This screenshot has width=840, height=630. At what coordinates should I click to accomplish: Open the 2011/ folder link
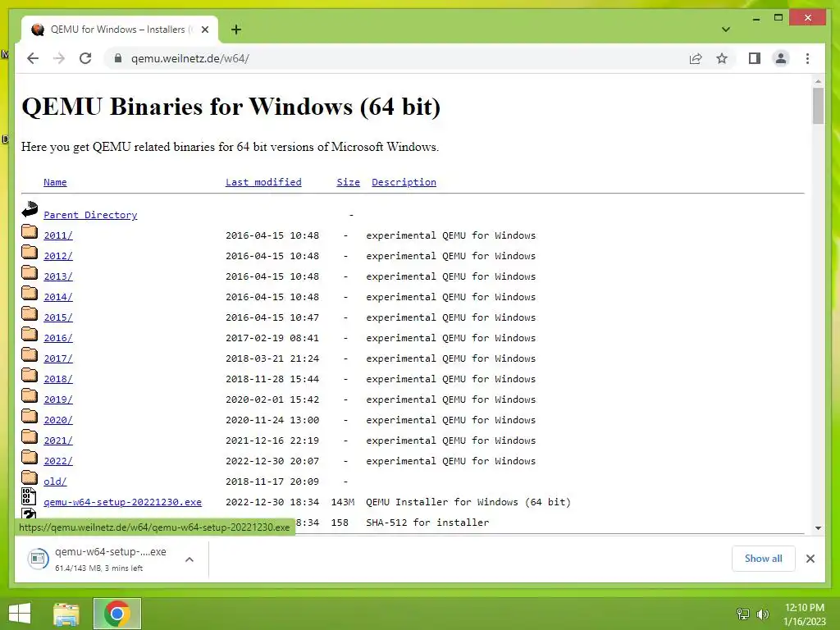(58, 235)
